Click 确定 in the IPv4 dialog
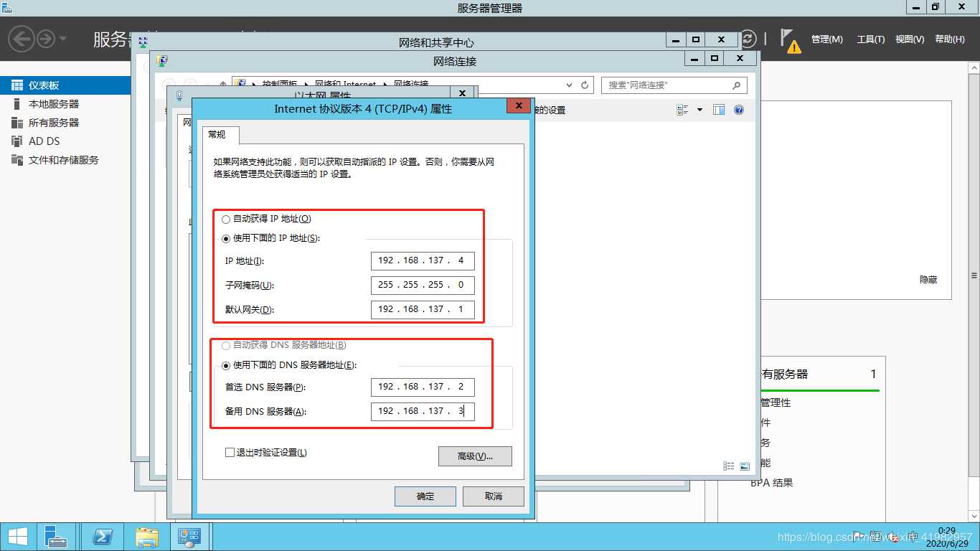Viewport: 980px width, 551px height. (425, 496)
